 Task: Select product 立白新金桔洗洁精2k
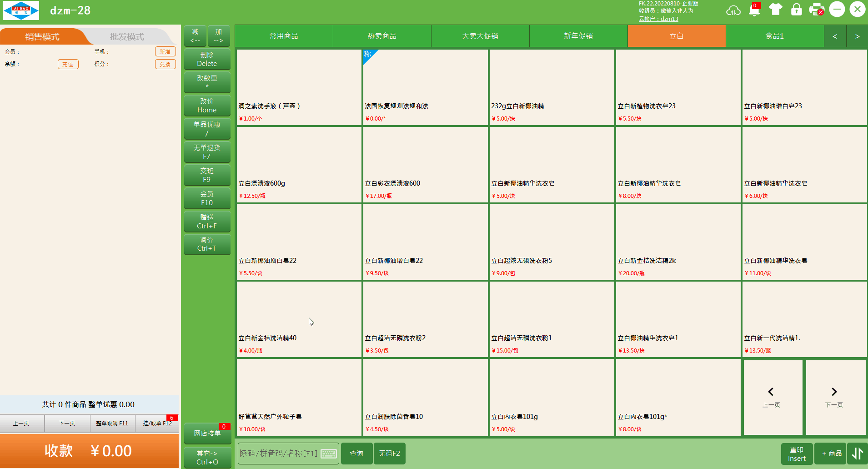678,242
